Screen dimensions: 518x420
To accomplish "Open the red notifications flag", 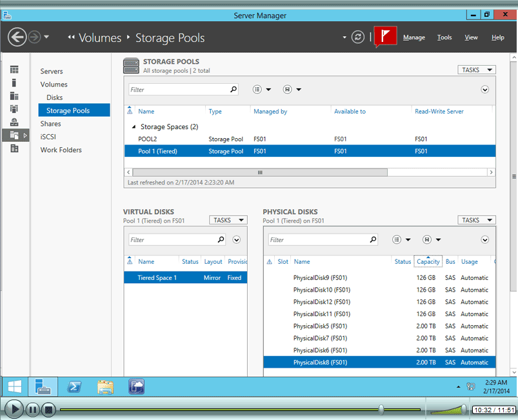I will 385,36.
